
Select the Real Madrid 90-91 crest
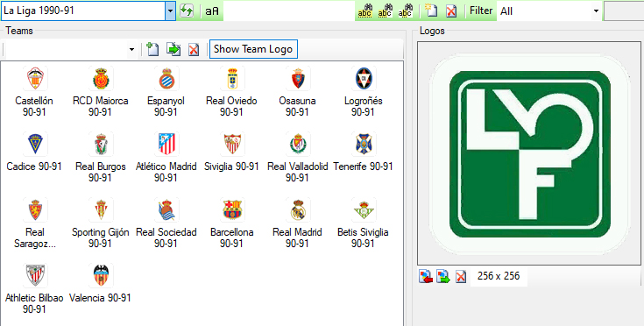point(298,209)
